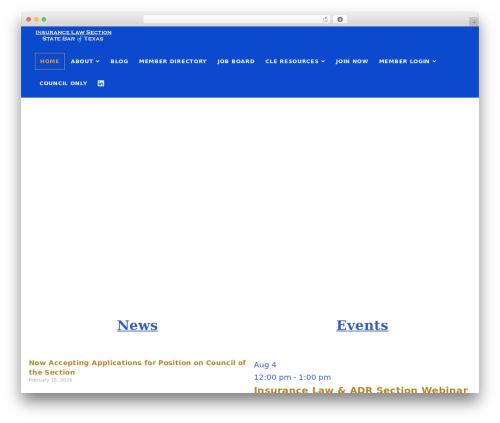Open the LinkedIn icon in navigation
Image resolution: width=500 pixels, height=423 pixels.
click(101, 83)
